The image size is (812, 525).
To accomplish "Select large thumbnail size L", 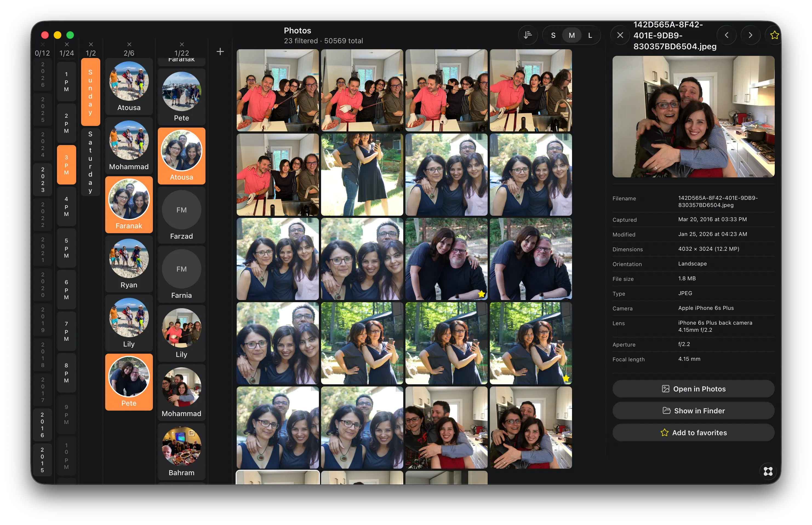I will tap(590, 35).
